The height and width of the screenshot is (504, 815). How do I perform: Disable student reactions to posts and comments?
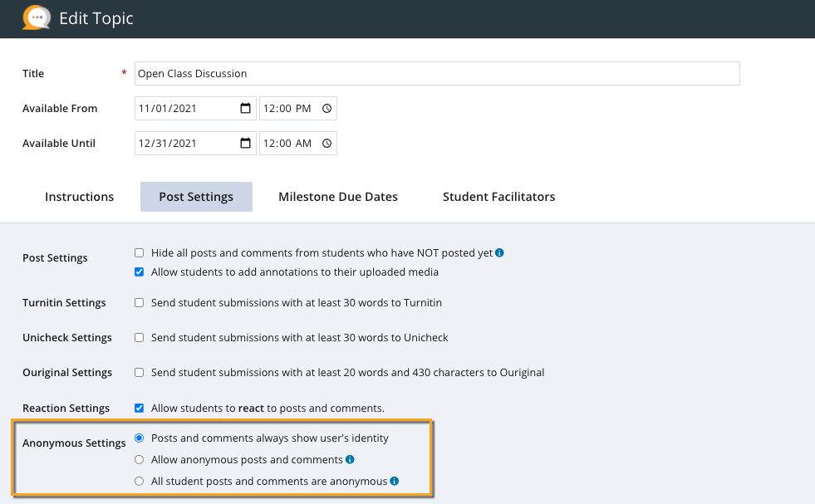coord(140,409)
